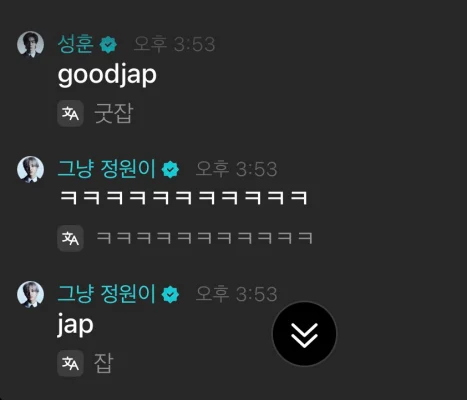This screenshot has width=467, height=400.
Task: Select the translated text 잡
Action: pyautogui.click(x=104, y=363)
